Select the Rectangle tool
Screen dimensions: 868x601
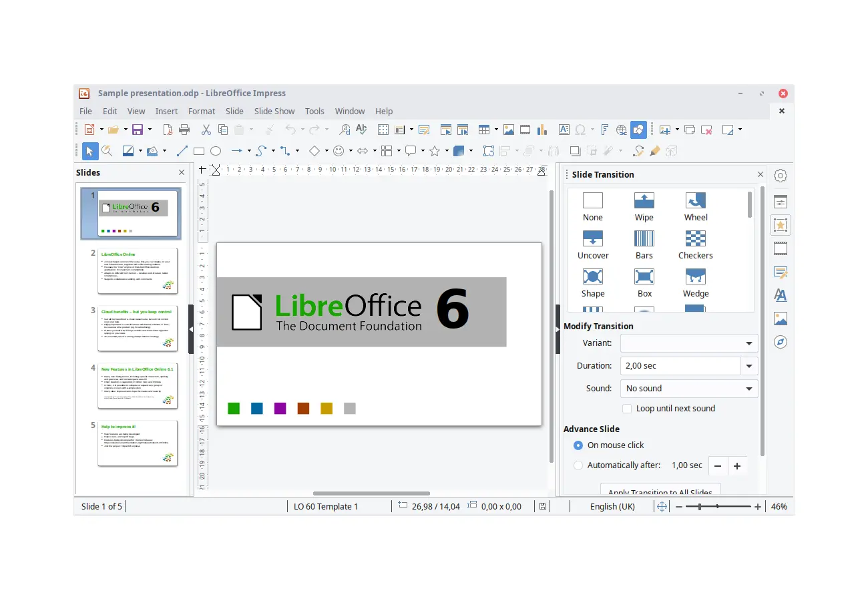pyautogui.click(x=199, y=151)
